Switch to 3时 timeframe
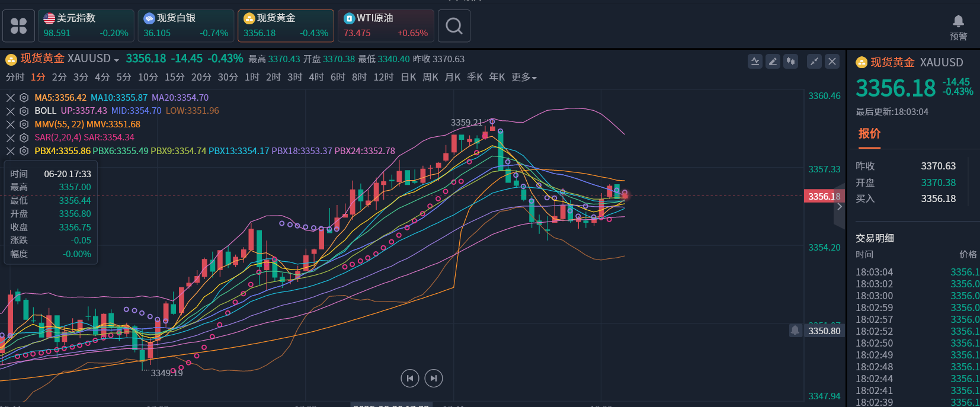Viewport: 980px width, 407px height. [294, 78]
